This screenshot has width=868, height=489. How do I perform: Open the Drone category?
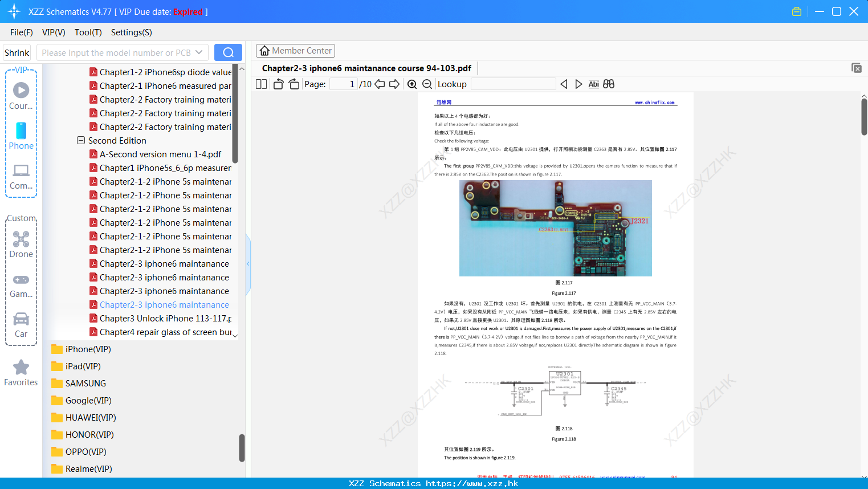point(21,245)
